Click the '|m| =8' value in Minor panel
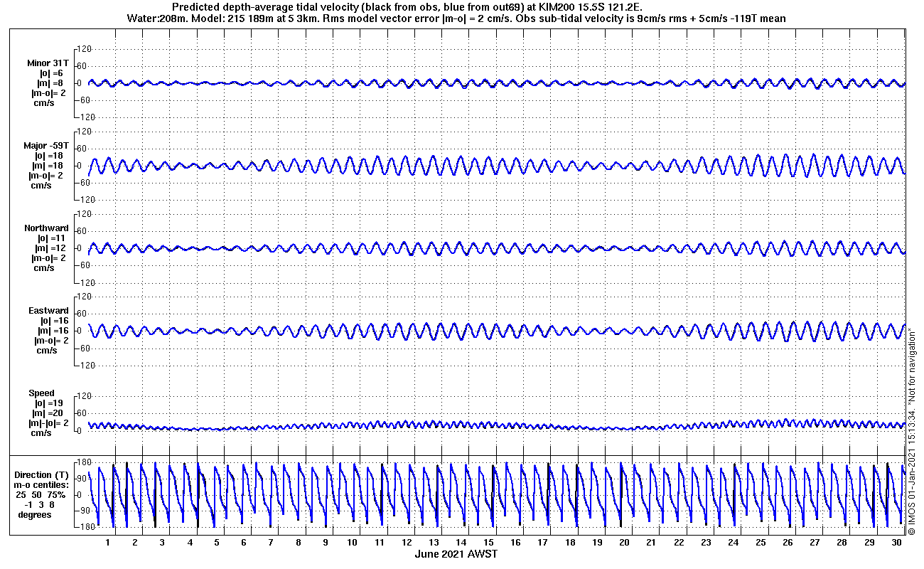The width and height of the screenshot is (924, 569). point(49,83)
